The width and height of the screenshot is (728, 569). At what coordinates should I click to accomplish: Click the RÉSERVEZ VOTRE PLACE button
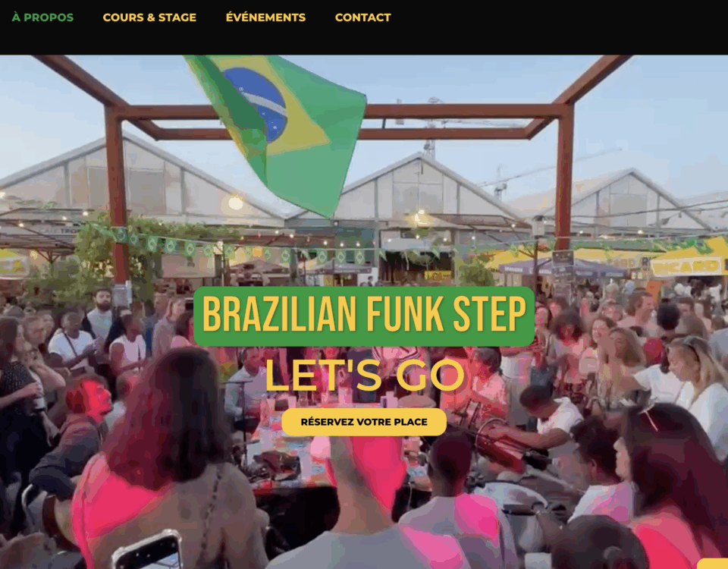tap(364, 422)
